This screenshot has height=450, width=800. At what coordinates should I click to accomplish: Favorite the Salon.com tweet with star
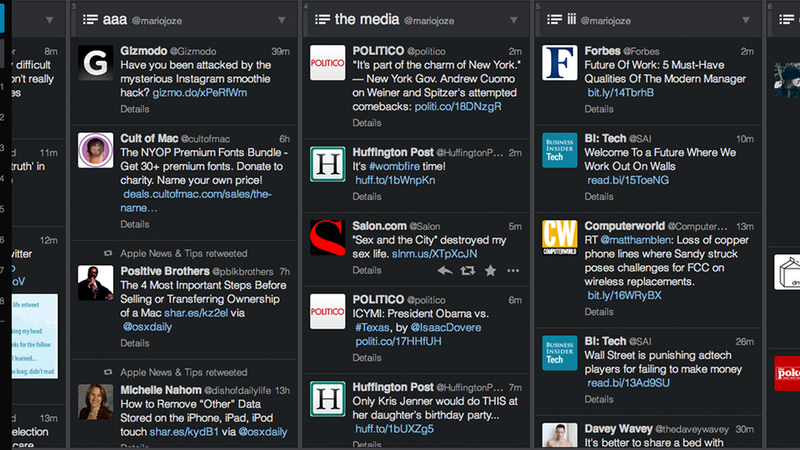pos(490,270)
